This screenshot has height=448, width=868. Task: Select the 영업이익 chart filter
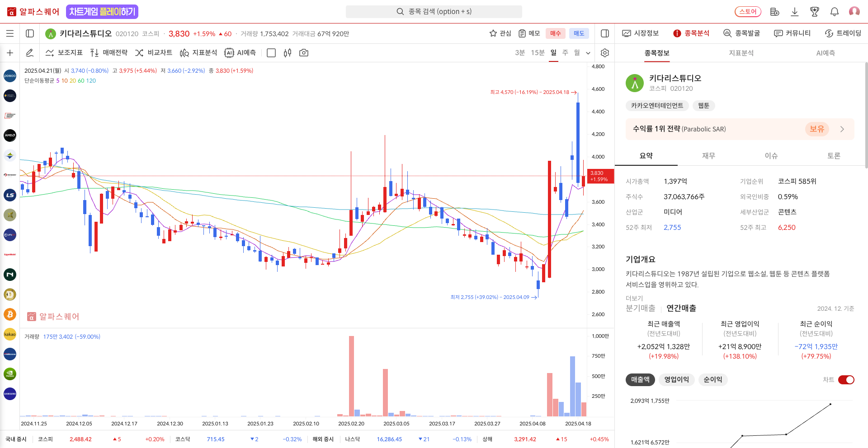(676, 380)
